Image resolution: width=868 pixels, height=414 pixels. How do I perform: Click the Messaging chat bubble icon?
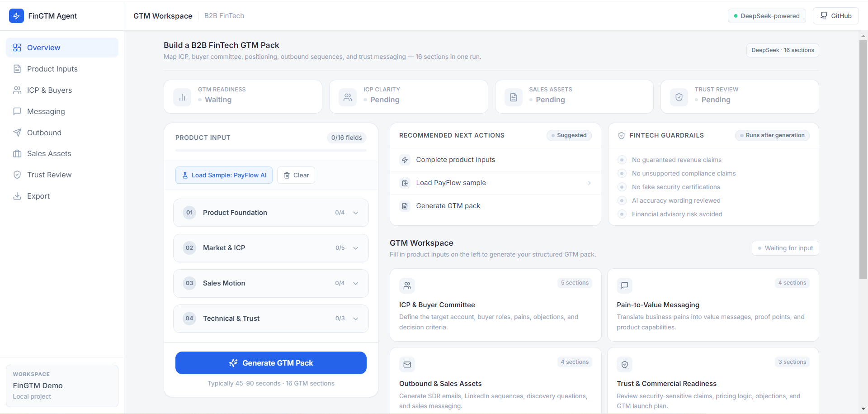coord(17,111)
